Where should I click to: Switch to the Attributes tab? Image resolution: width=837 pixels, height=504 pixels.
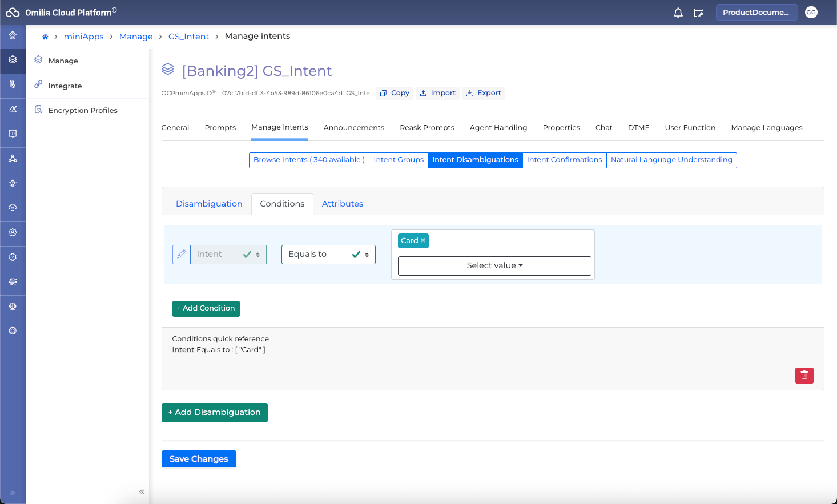[x=342, y=204]
